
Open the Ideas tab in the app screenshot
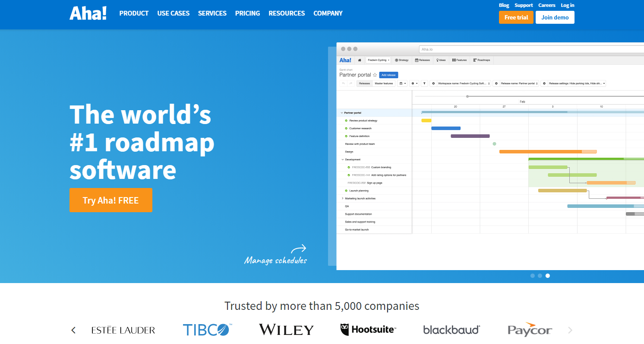pyautogui.click(x=441, y=60)
